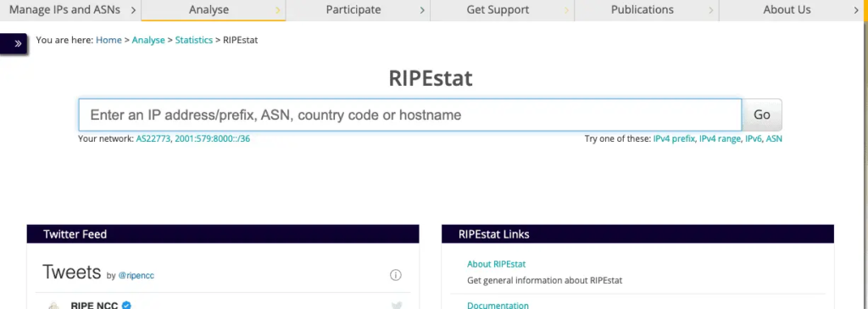Click the RIPEstat Links panel header

[637, 234]
